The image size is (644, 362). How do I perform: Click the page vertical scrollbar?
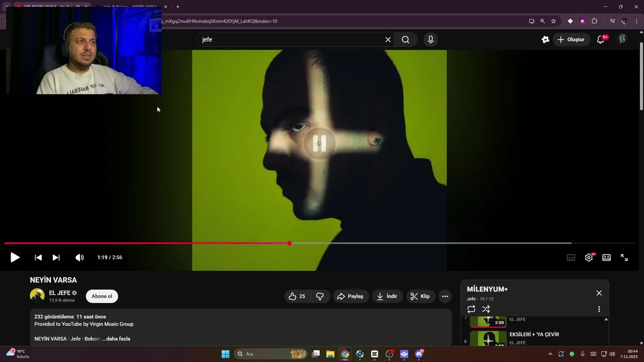(641, 75)
